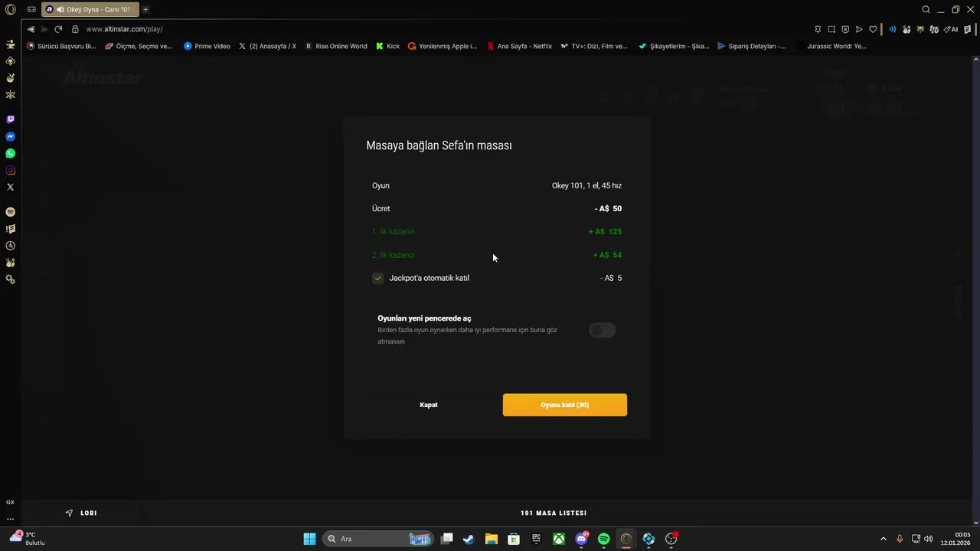
Task: Open Jurassic World bookmark
Action: [x=831, y=46]
